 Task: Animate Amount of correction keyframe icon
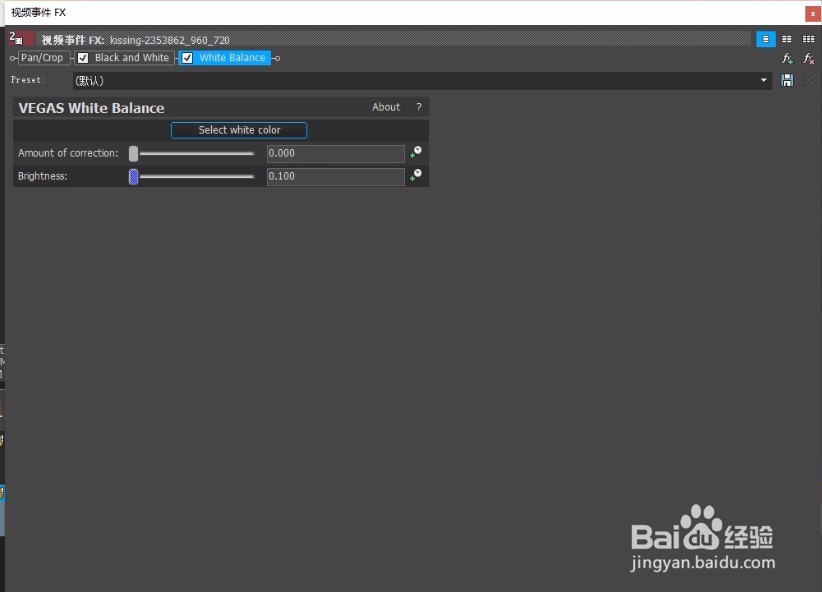pos(416,152)
